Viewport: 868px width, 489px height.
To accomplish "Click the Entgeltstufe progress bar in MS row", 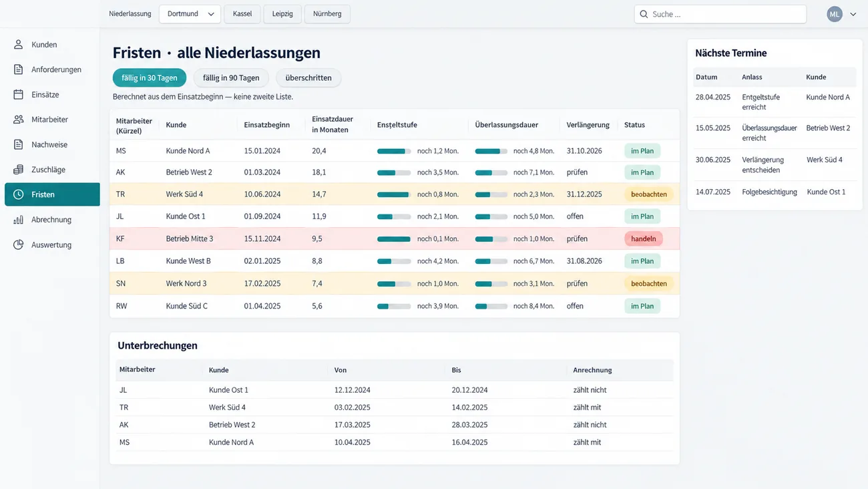I will (x=394, y=151).
